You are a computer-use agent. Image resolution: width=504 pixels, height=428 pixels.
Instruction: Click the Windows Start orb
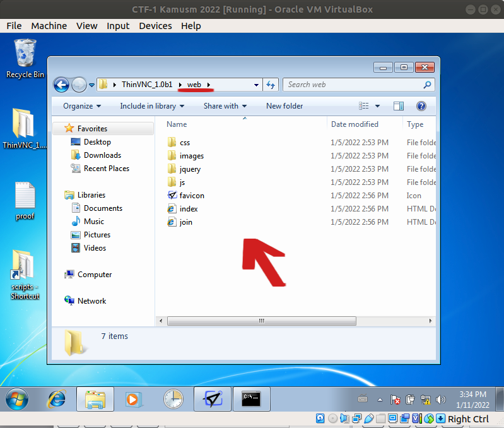16,399
